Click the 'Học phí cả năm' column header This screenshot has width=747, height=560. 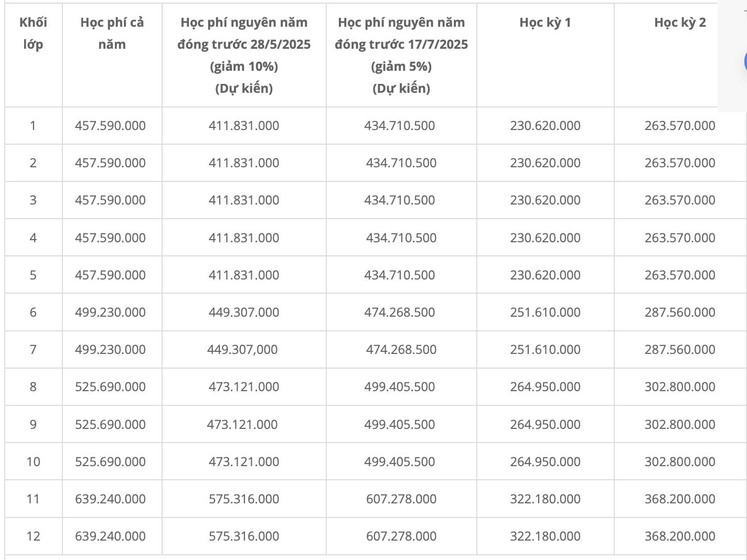pos(112,33)
